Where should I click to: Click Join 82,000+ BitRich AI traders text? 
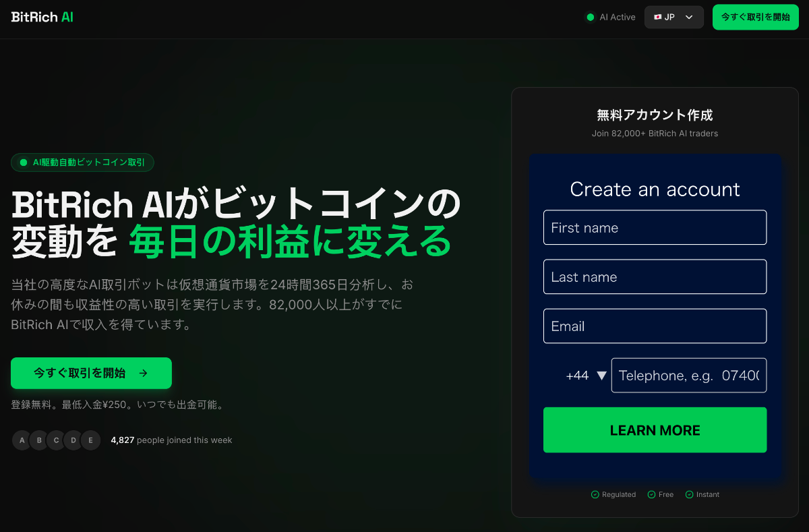coord(655,134)
